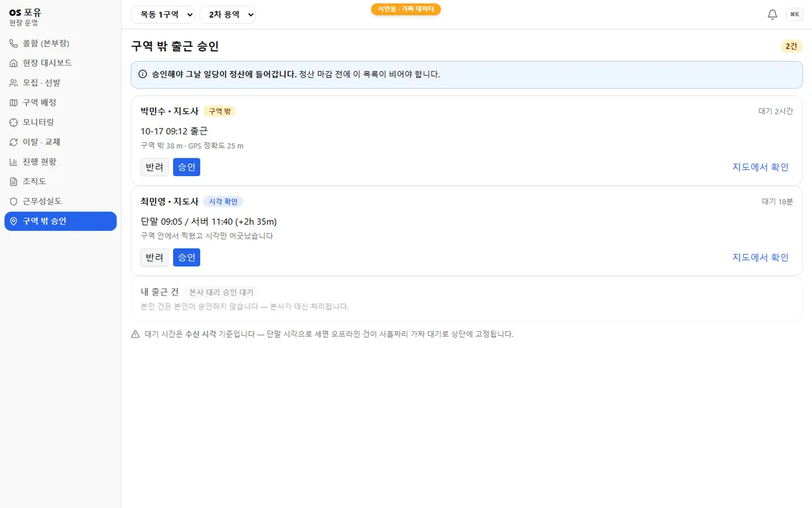Click the phone icon beside 콜함 (본부장)
Image resolution: width=812 pixels, height=508 pixels.
pyautogui.click(x=14, y=43)
